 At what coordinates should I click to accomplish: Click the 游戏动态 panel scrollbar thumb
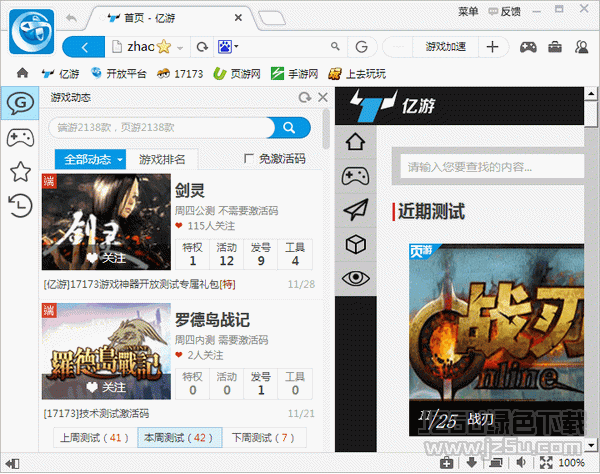(x=326, y=129)
